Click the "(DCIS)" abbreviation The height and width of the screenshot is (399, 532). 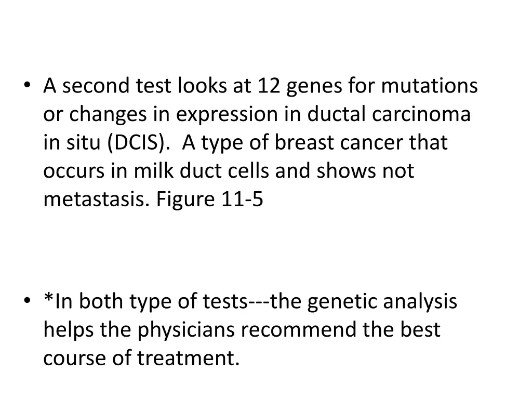(x=139, y=143)
